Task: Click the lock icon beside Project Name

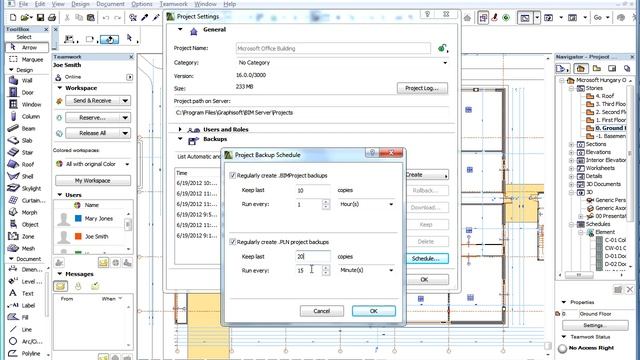Action: click(442, 48)
